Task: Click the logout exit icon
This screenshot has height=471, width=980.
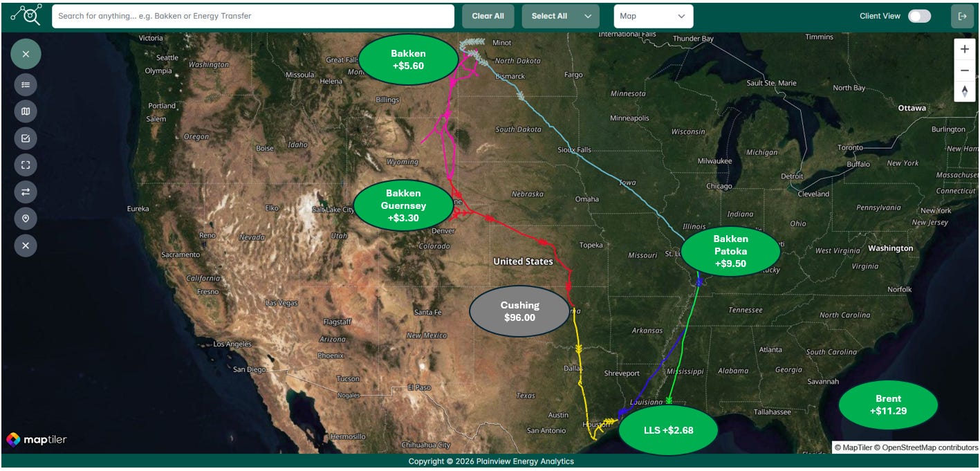Action: (962, 16)
